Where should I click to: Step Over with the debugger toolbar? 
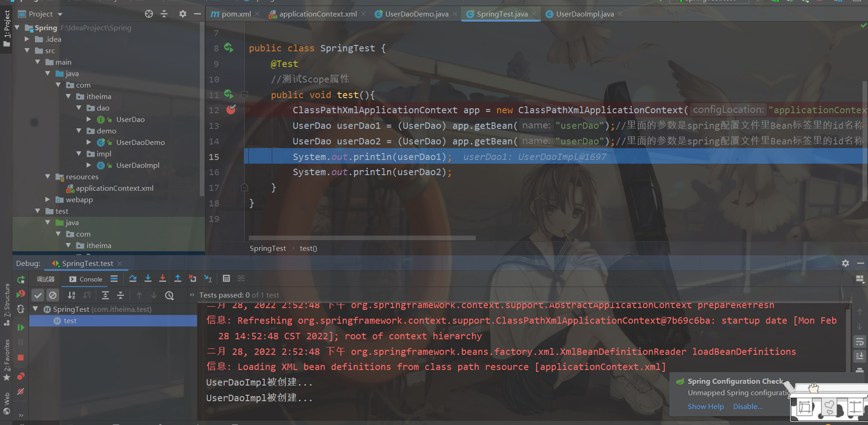pos(133,279)
